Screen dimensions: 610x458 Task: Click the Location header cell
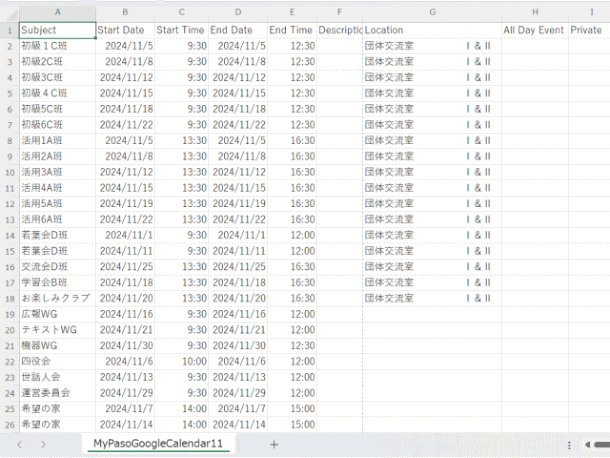[431, 30]
